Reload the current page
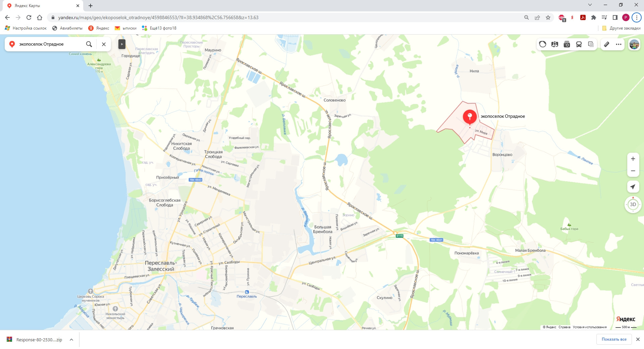Screen dimensions: 644x349 pyautogui.click(x=29, y=17)
